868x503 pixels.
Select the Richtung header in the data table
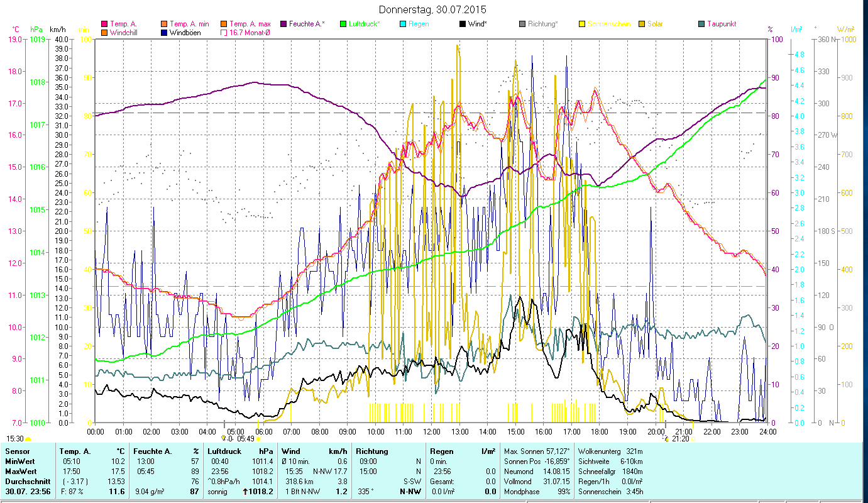coord(372,451)
